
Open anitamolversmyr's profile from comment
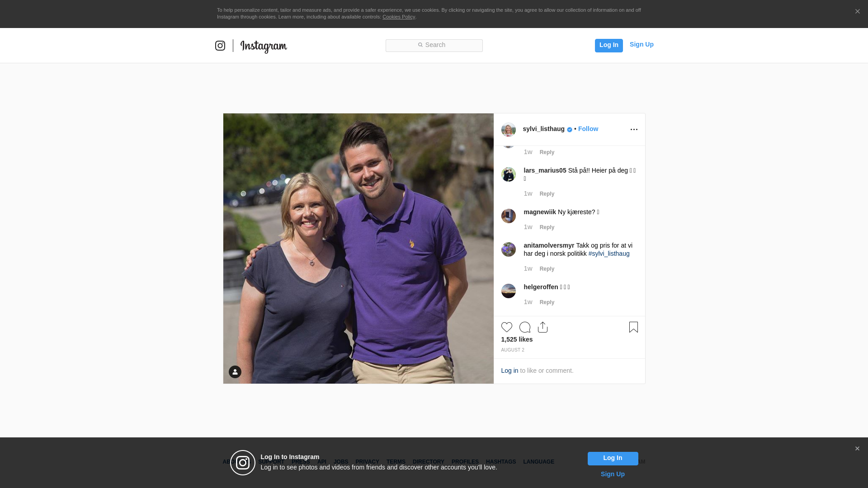[x=549, y=246]
